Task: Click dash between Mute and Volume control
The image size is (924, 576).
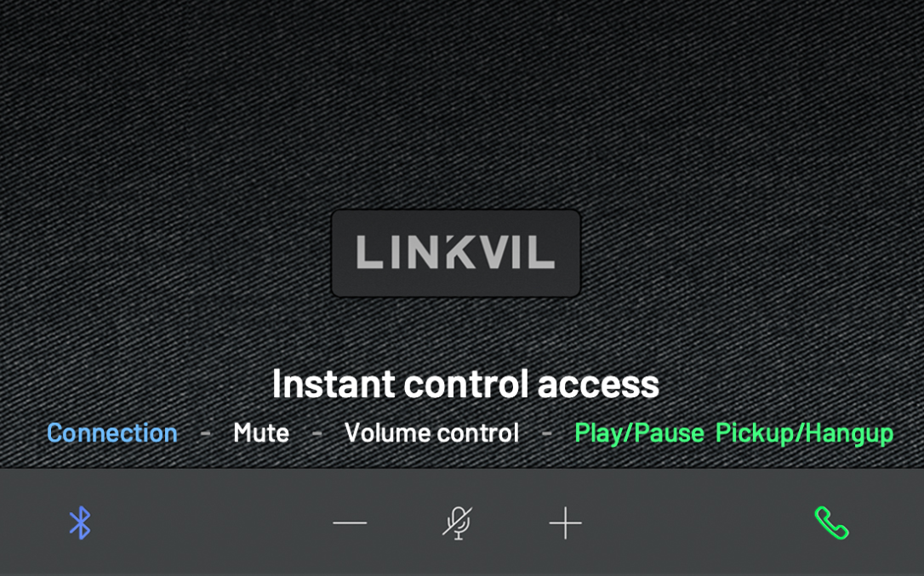Action: click(x=317, y=434)
